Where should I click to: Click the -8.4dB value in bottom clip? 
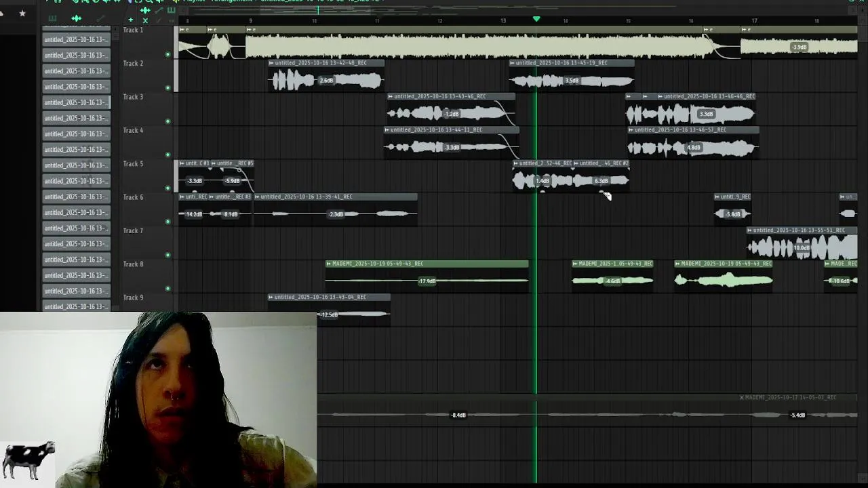(x=458, y=415)
